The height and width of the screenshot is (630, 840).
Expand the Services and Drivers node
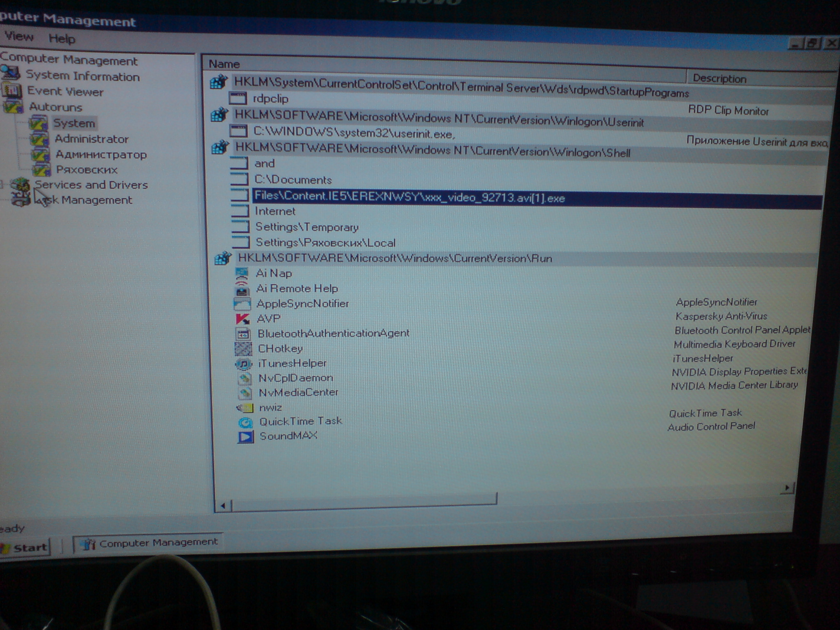tap(2, 184)
